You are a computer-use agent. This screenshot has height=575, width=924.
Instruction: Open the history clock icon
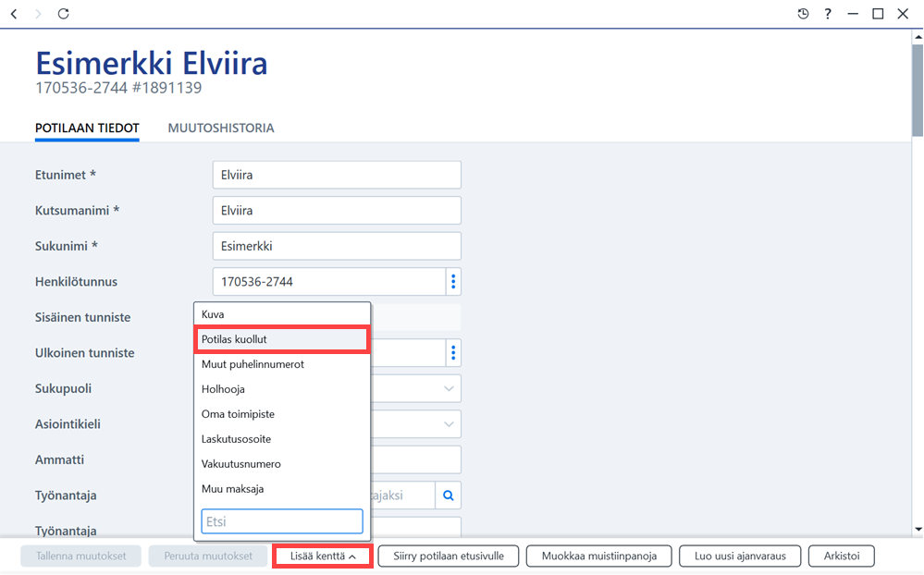(x=803, y=14)
